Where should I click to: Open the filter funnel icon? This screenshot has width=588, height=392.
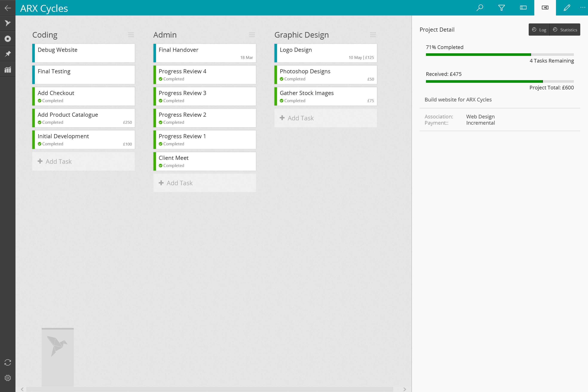coord(502,8)
